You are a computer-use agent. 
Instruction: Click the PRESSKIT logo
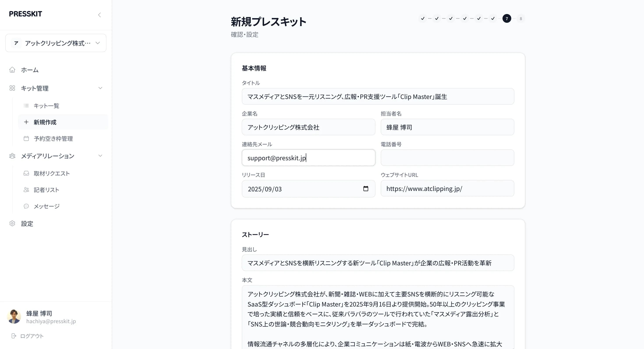click(25, 14)
